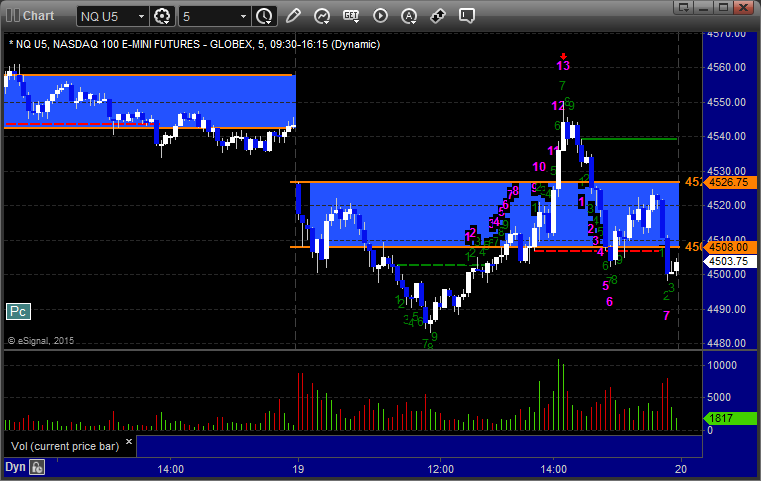Click the magenta 13 count label
Screen dimensions: 761x481
(563, 66)
